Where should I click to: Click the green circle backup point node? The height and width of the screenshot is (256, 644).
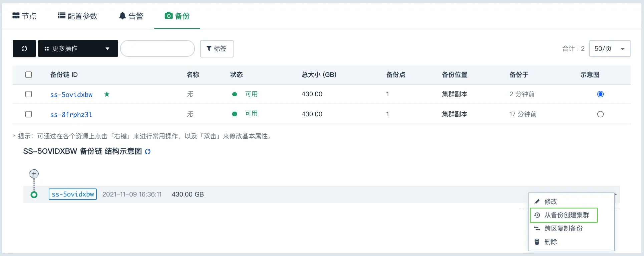pos(34,195)
